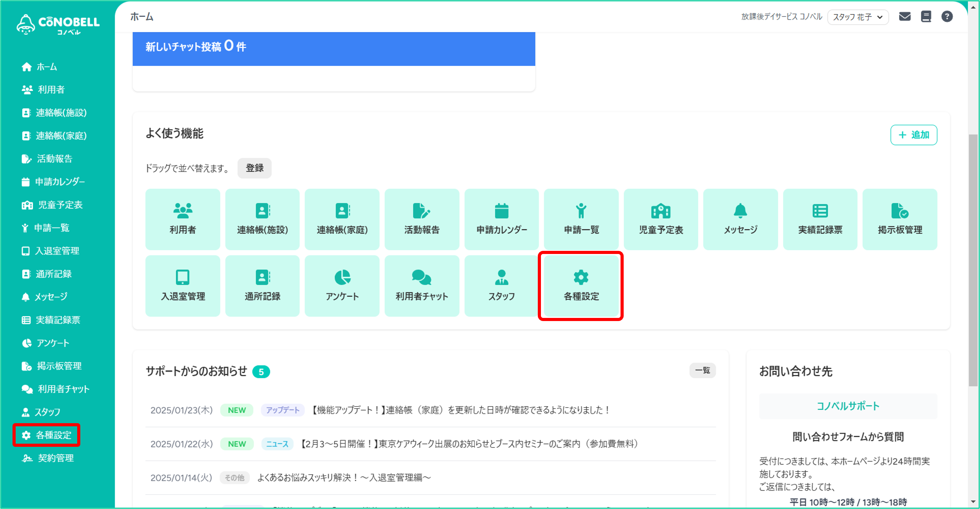Open the mail envelope icon in header

[x=905, y=17]
